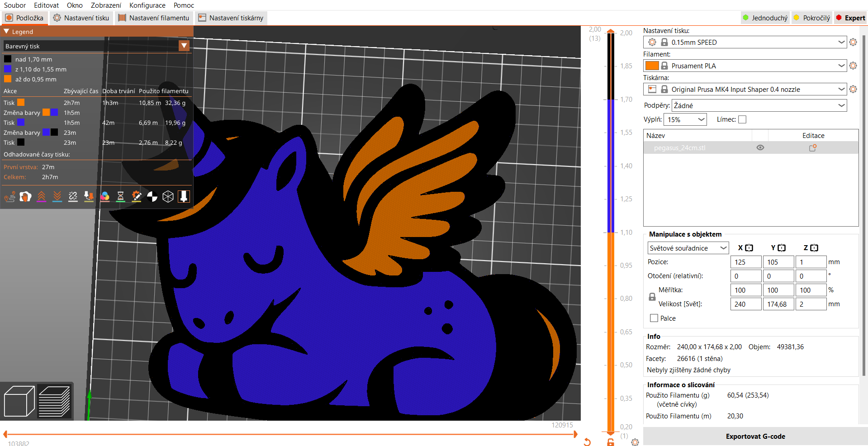Select Pokročilý advanced mode

coord(812,18)
